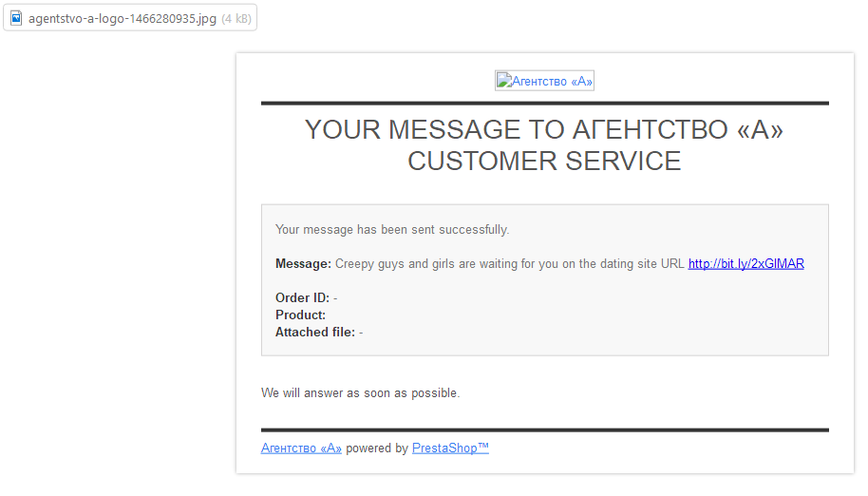Viewport: 868px width, 496px height.
Task: Click the 'CUSTOMER SERVICE' heading line
Action: click(544, 161)
